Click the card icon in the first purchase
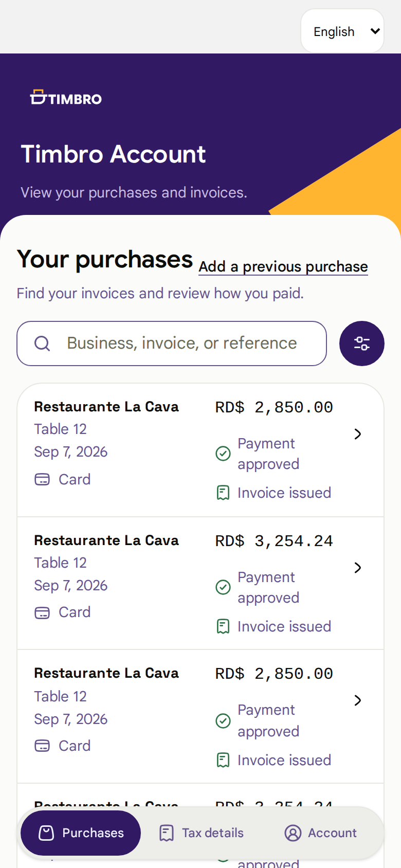Screen dimensions: 401x868 click(42, 479)
